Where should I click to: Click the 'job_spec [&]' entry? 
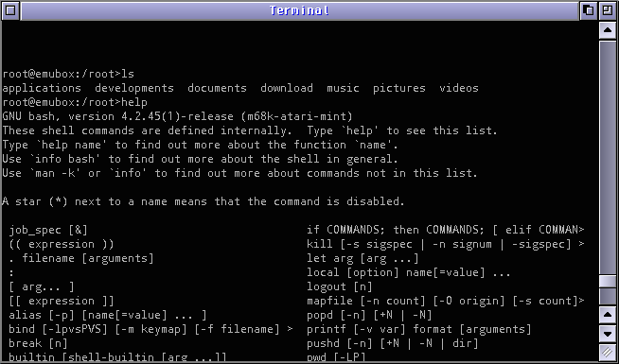click(48, 231)
